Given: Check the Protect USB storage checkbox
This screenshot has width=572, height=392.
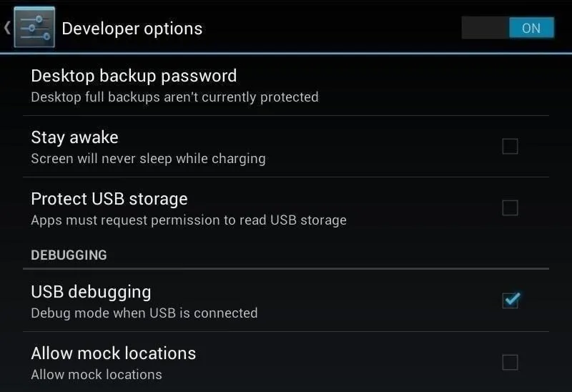Looking at the screenshot, I should tap(510, 208).
